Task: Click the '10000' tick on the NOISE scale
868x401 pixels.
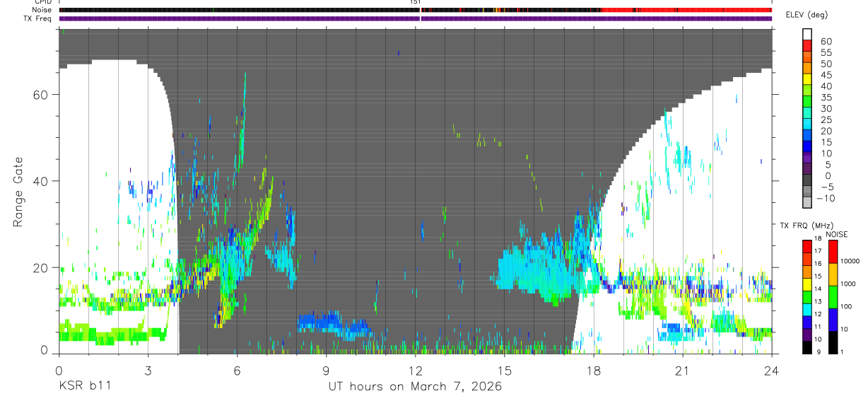Action: [850, 262]
